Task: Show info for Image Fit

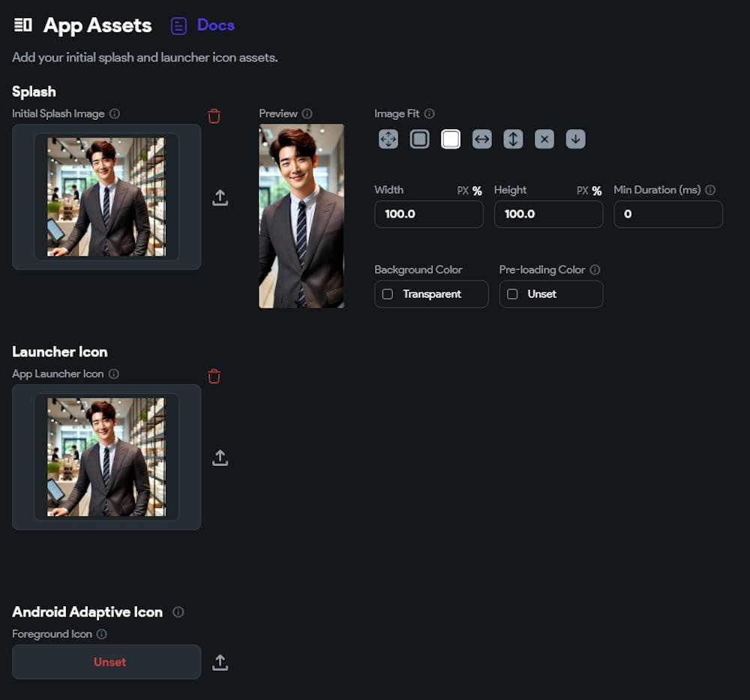Action: [x=430, y=113]
